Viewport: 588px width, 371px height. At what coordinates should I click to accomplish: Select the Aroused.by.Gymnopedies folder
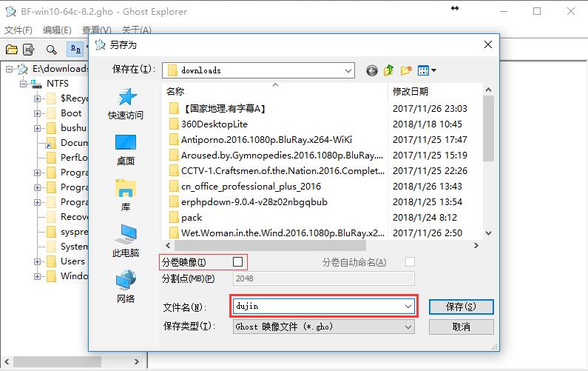(x=276, y=156)
